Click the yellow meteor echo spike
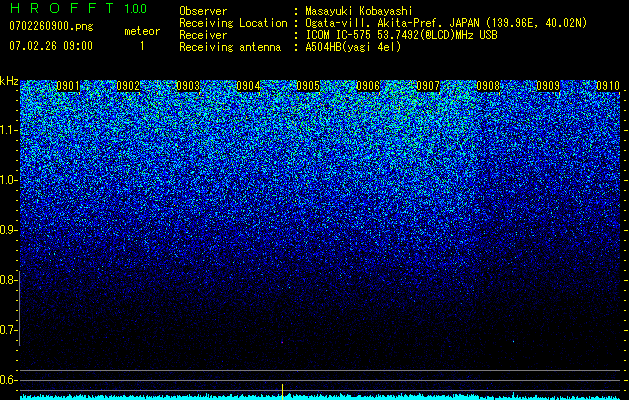 click(282, 391)
